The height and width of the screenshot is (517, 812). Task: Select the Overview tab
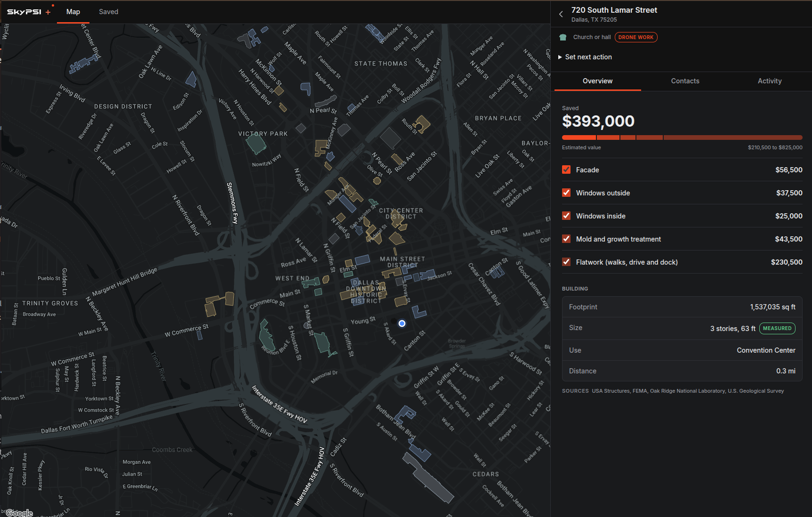click(597, 81)
